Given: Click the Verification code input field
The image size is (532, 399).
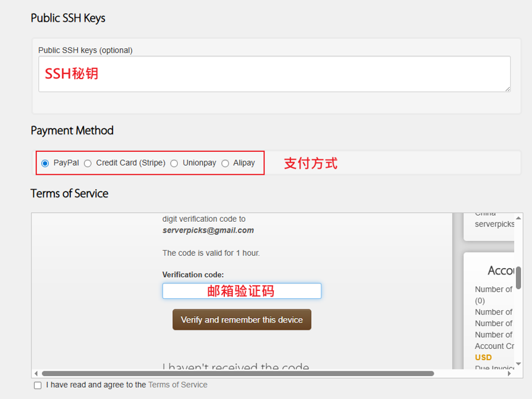Looking at the screenshot, I should point(242,291).
